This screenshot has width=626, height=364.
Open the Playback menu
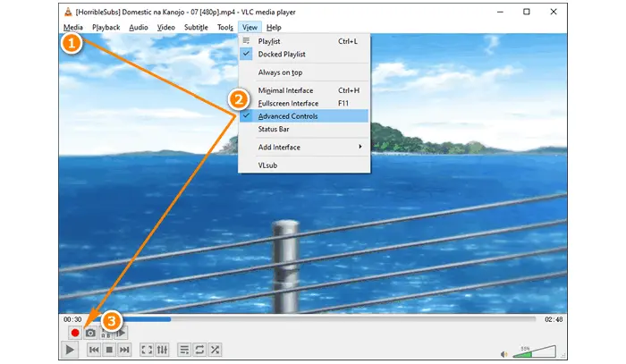[x=106, y=27]
